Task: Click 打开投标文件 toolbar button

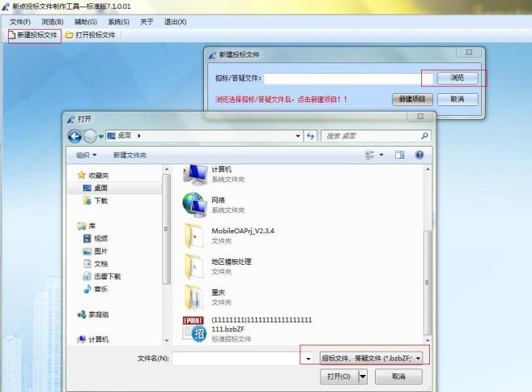Action: point(91,35)
